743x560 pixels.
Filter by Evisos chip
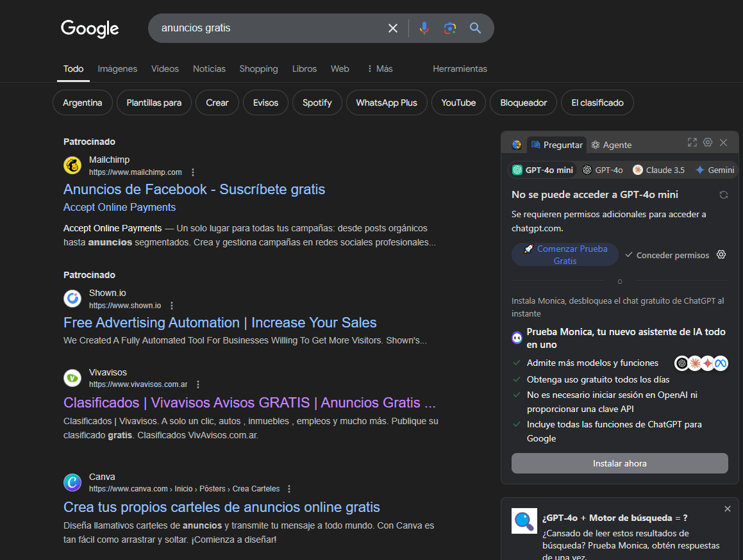265,103
